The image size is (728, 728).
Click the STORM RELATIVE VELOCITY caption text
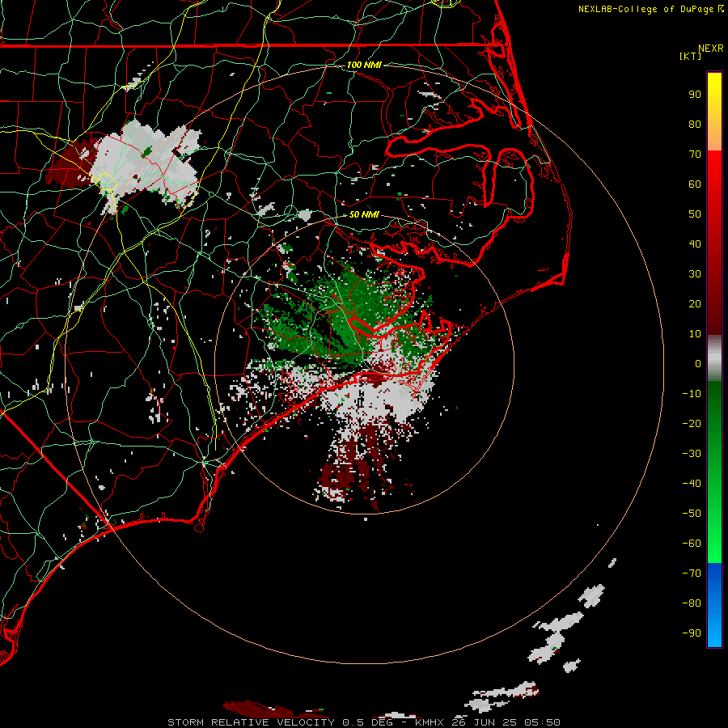pyautogui.click(x=252, y=722)
